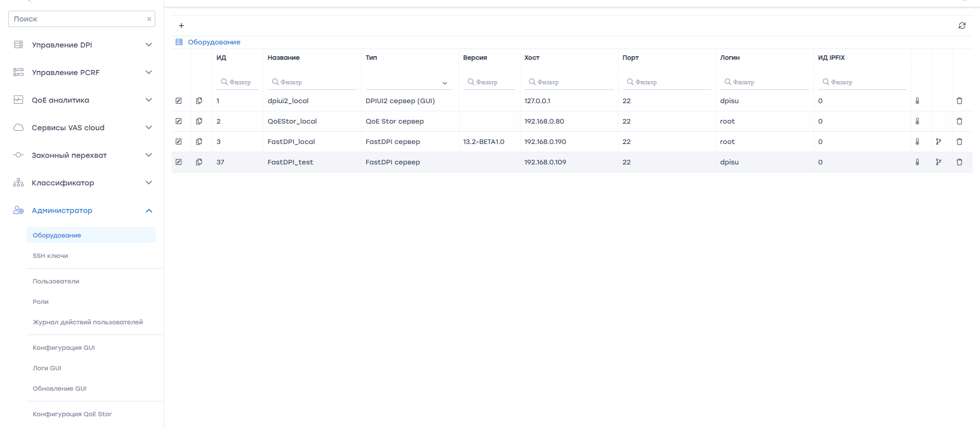Open Конфигурация GUI settings page

point(64,348)
